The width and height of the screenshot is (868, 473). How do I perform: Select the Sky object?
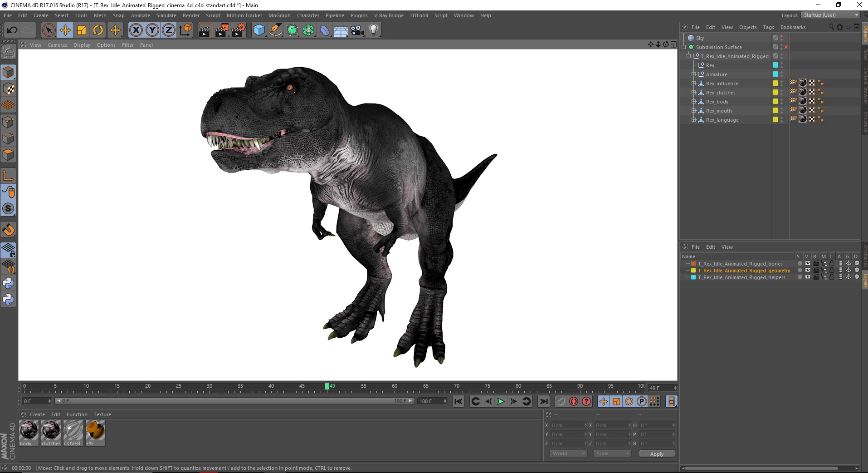pos(700,38)
